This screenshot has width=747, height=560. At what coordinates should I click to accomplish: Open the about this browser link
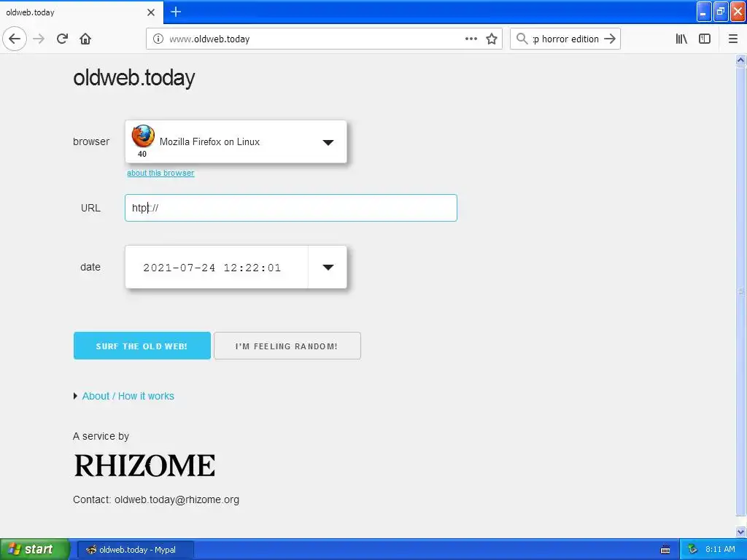160,173
